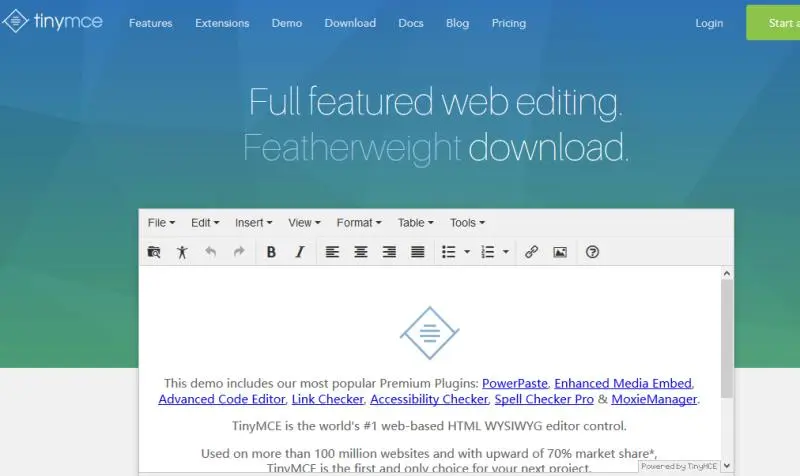Open the Demo page
This screenshot has height=476, width=800.
(287, 23)
